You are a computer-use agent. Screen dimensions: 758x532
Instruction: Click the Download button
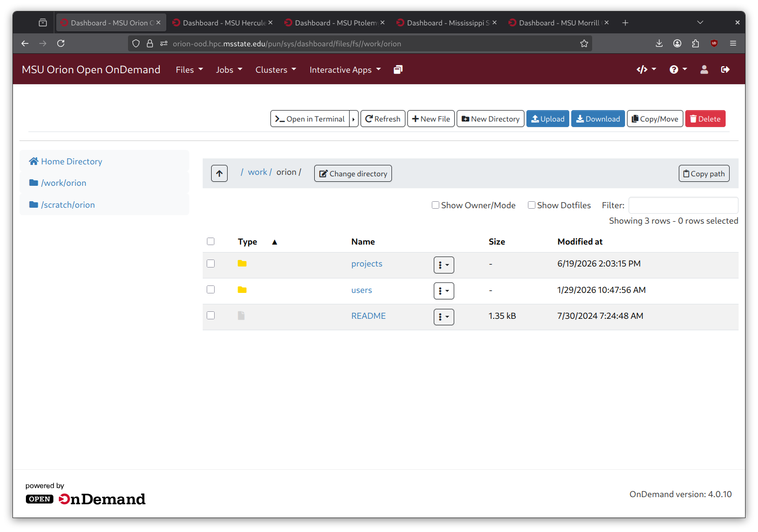(598, 119)
